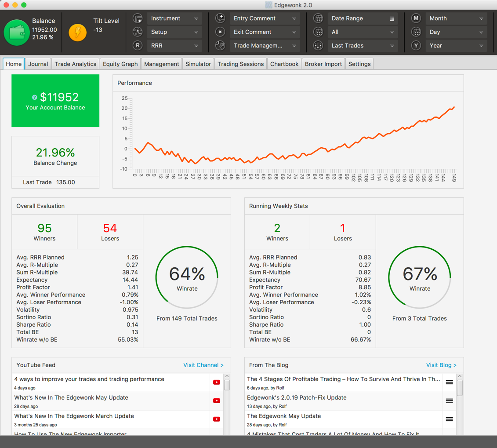Expand the Last Trades dropdown
The height and width of the screenshot is (448, 497).
pyautogui.click(x=362, y=46)
